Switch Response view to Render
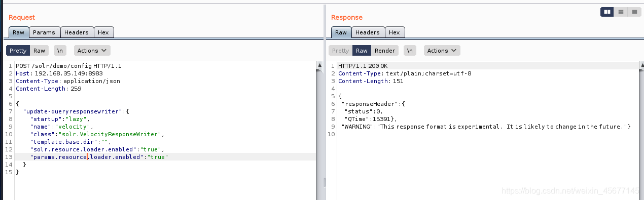This screenshot has height=200, width=644. (x=385, y=51)
